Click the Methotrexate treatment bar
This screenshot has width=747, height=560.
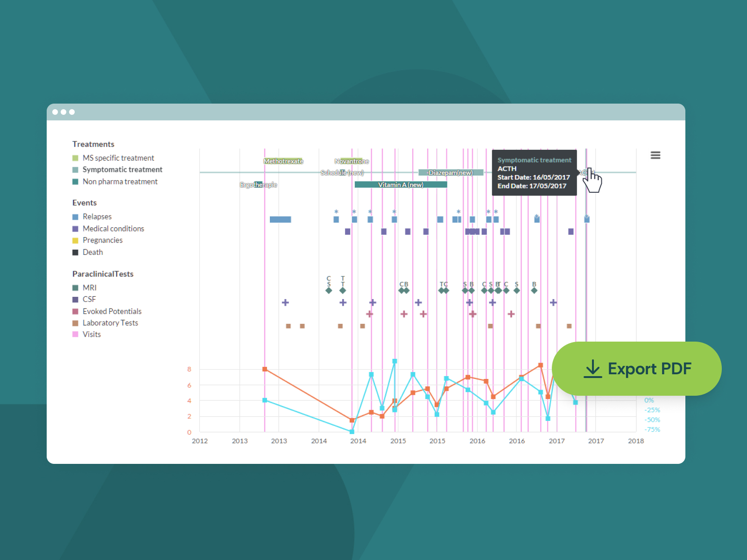(283, 161)
